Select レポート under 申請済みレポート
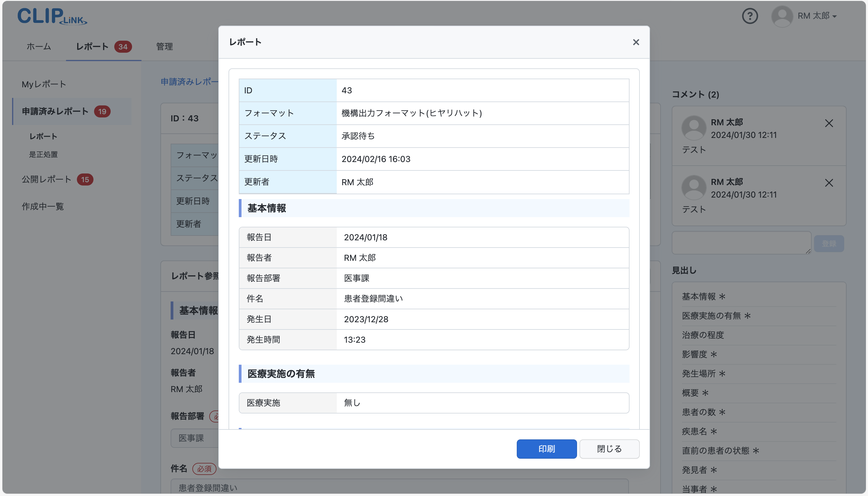The width and height of the screenshot is (868, 496). tap(43, 136)
